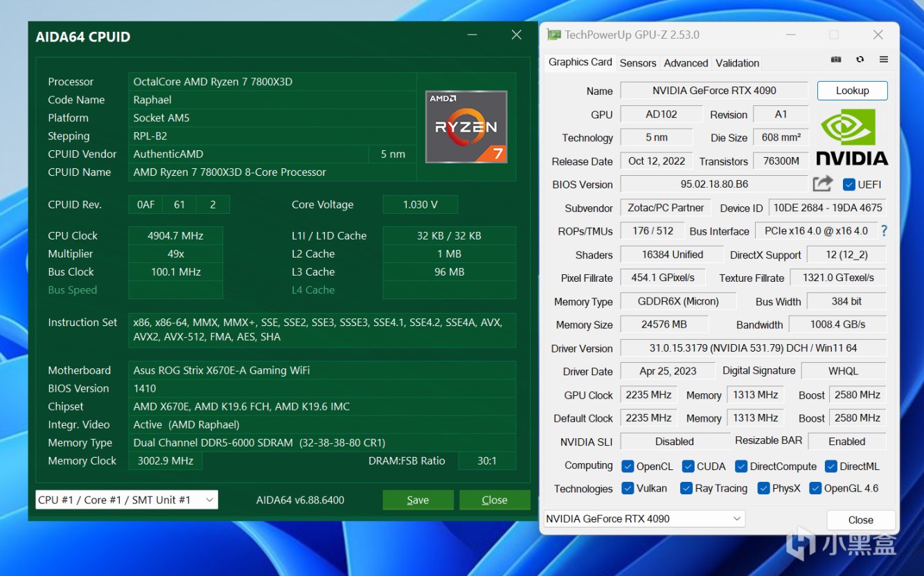Click the Bandwidth value 1008.4 GB/s
Viewport: 924px width, 576px height.
pyautogui.click(x=838, y=325)
